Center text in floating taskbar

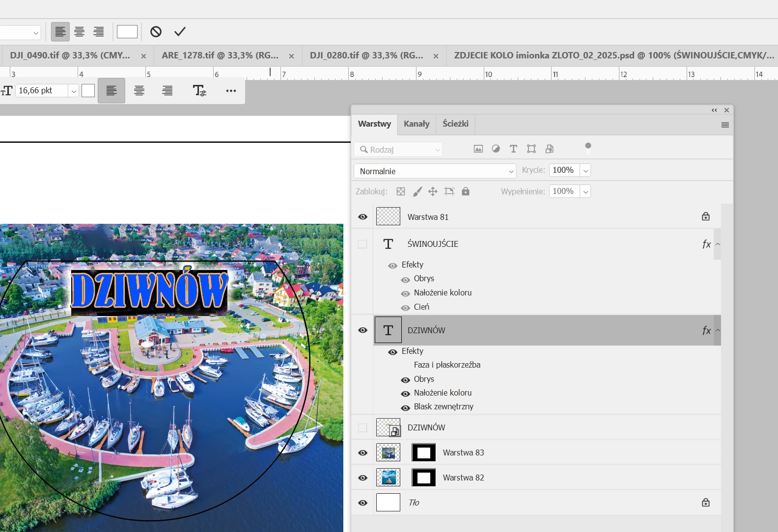pos(139,91)
